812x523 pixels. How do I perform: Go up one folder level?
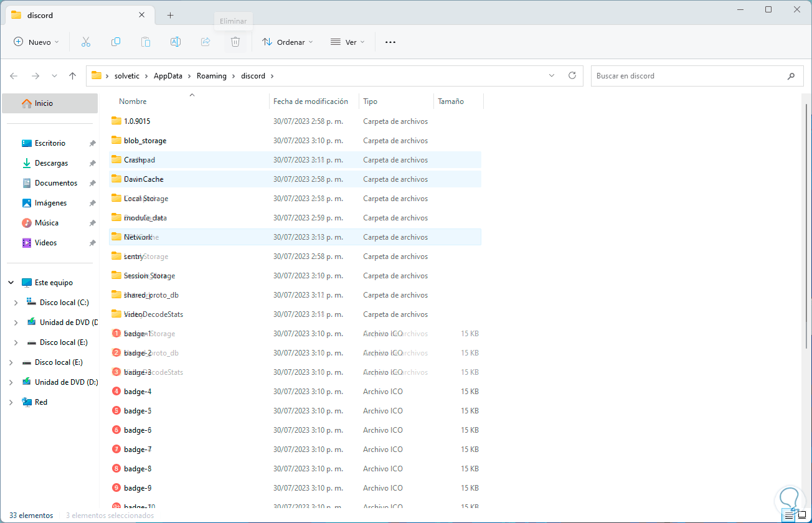point(72,76)
